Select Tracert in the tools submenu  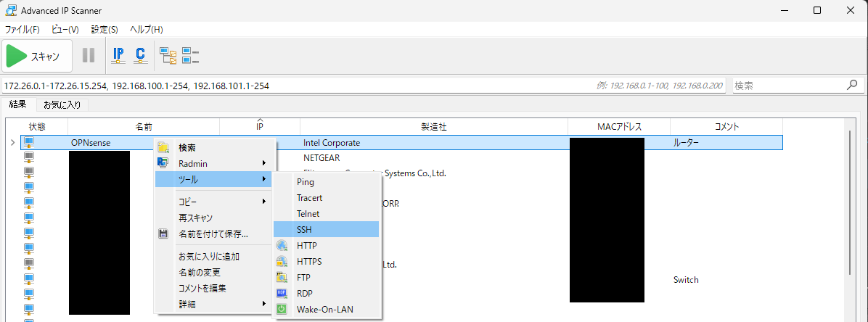tap(327, 197)
